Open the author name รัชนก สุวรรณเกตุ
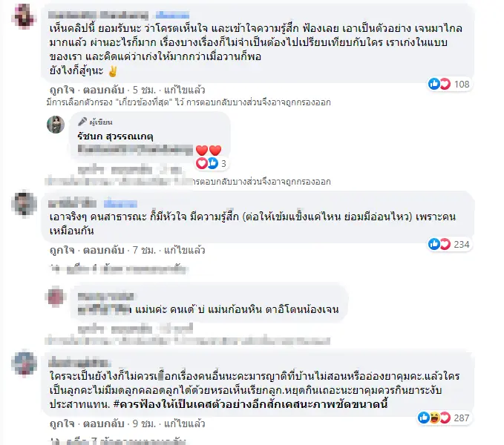 pos(115,136)
